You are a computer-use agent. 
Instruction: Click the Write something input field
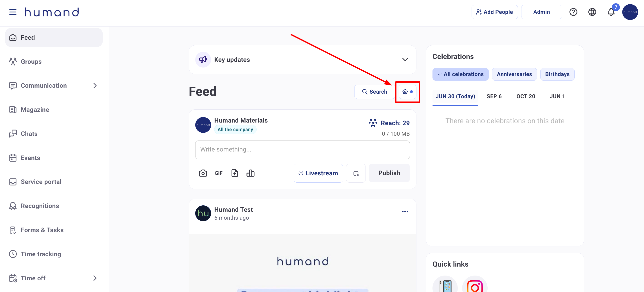(x=302, y=150)
